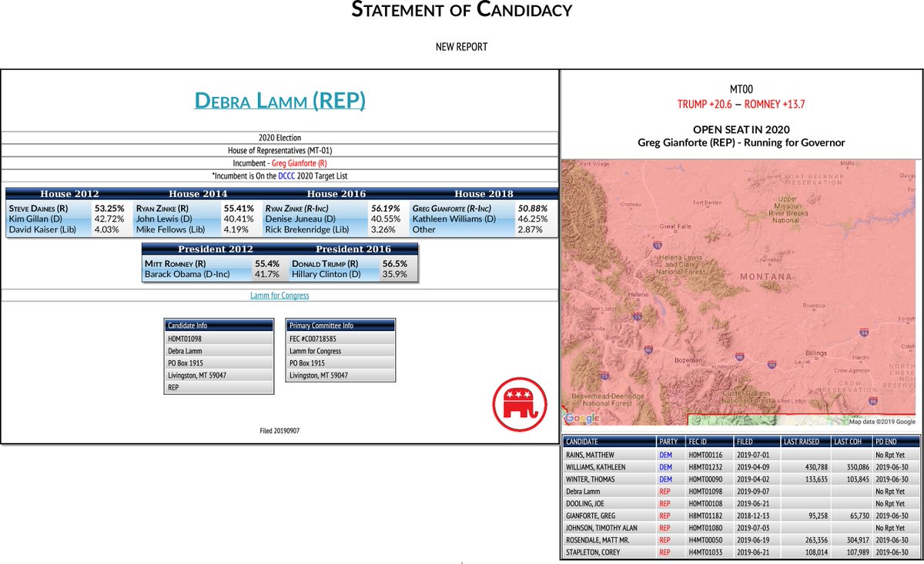Select the DOOLING, JOE row
Image resolution: width=924 pixels, height=564 pixels.
pos(742,503)
